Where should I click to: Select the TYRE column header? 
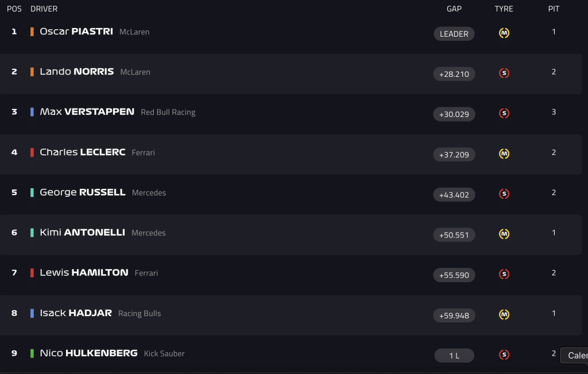504,9
